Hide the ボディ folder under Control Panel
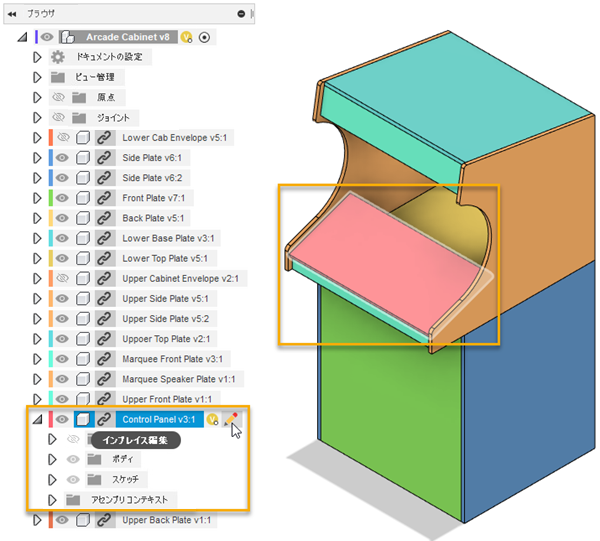Viewport: 600px width, 541px height. tap(73, 459)
